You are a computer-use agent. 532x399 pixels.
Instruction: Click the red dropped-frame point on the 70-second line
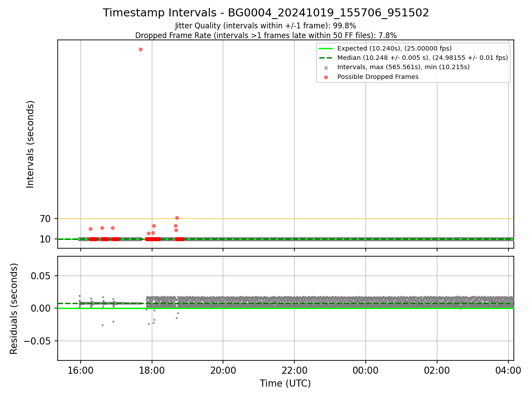coord(177,218)
